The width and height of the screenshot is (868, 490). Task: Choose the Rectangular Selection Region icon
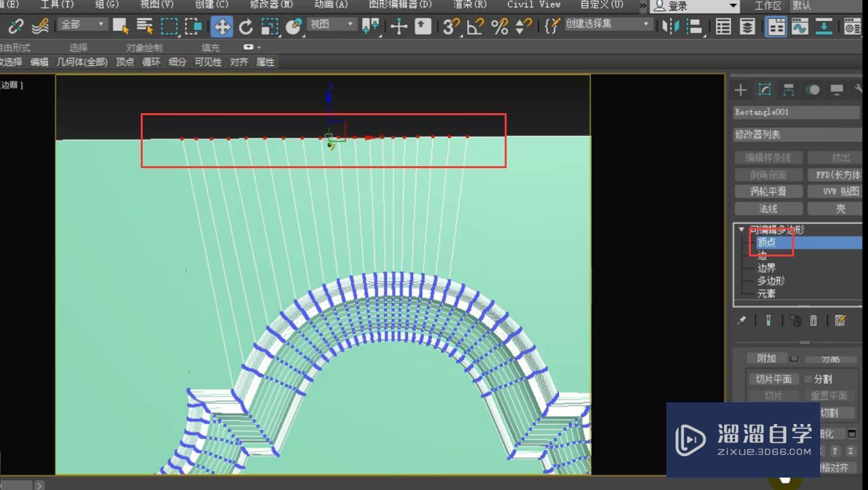tap(170, 26)
